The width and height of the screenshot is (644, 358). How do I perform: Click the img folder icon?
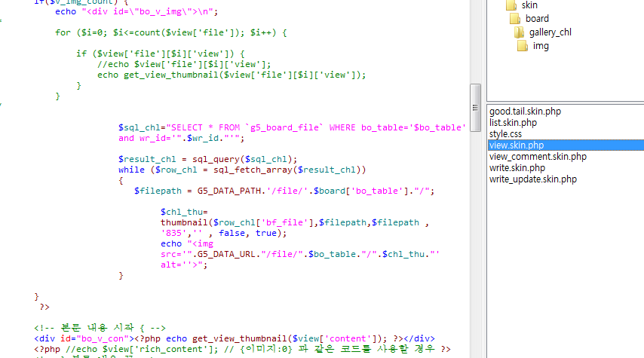[x=523, y=46]
